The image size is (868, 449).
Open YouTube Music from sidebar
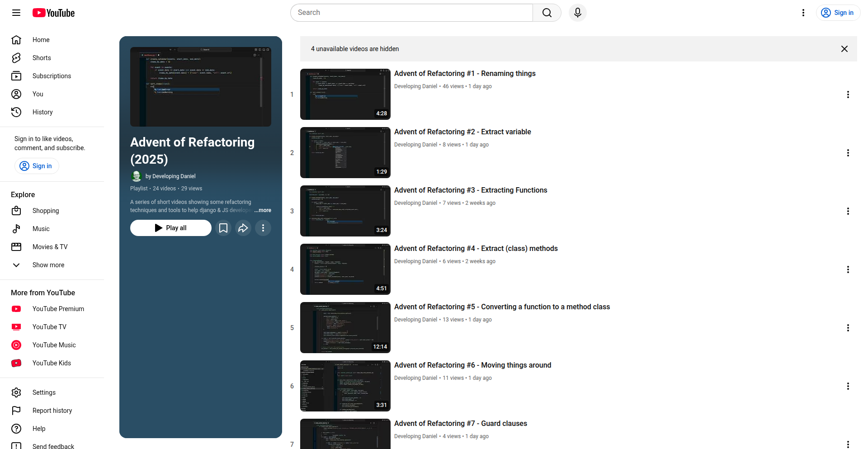[x=54, y=345]
